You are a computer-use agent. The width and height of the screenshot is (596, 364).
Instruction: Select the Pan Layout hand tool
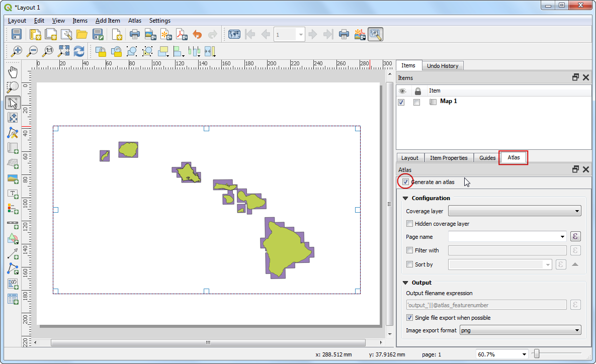point(13,72)
